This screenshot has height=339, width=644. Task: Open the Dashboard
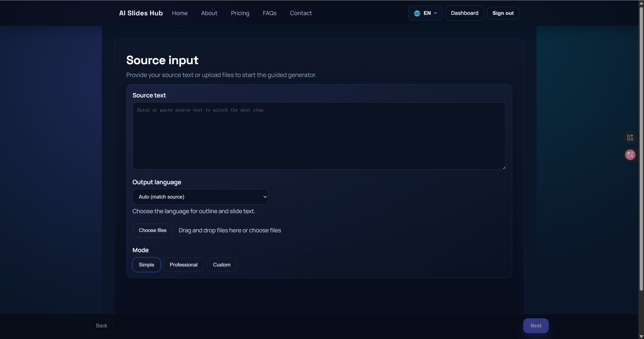pyautogui.click(x=464, y=13)
